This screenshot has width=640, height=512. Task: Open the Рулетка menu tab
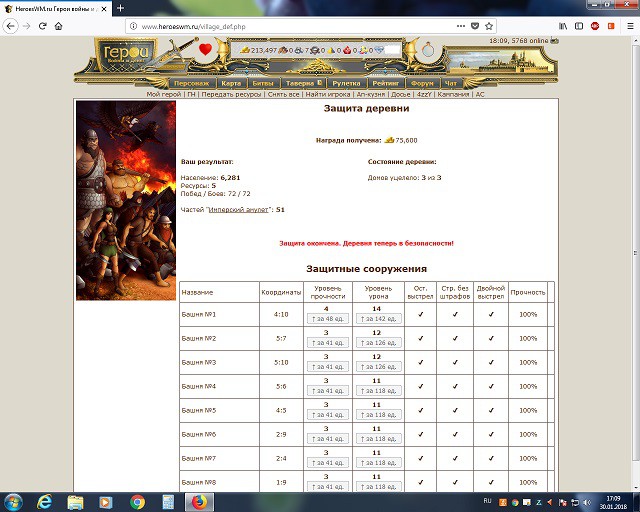[x=347, y=84]
